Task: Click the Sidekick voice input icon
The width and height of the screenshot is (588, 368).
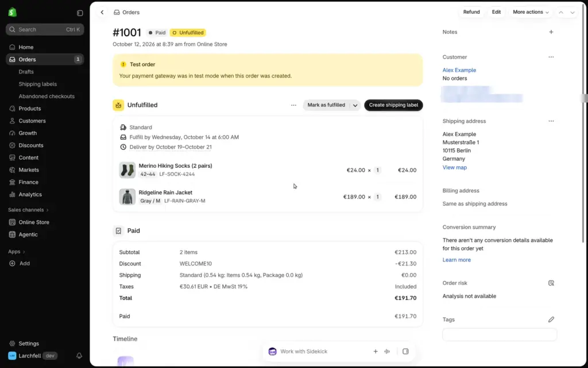Action: tap(387, 351)
